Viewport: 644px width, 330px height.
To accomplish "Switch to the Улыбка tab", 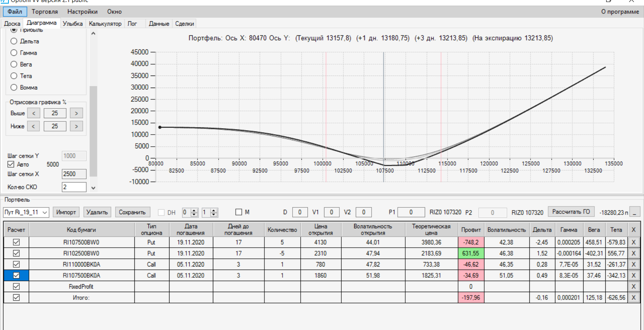I will [x=73, y=24].
